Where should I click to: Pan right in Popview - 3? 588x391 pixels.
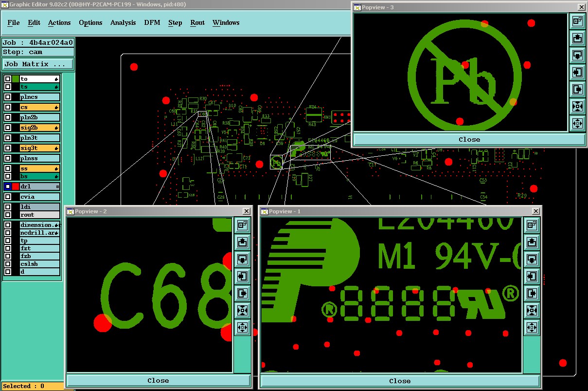pyautogui.click(x=577, y=90)
